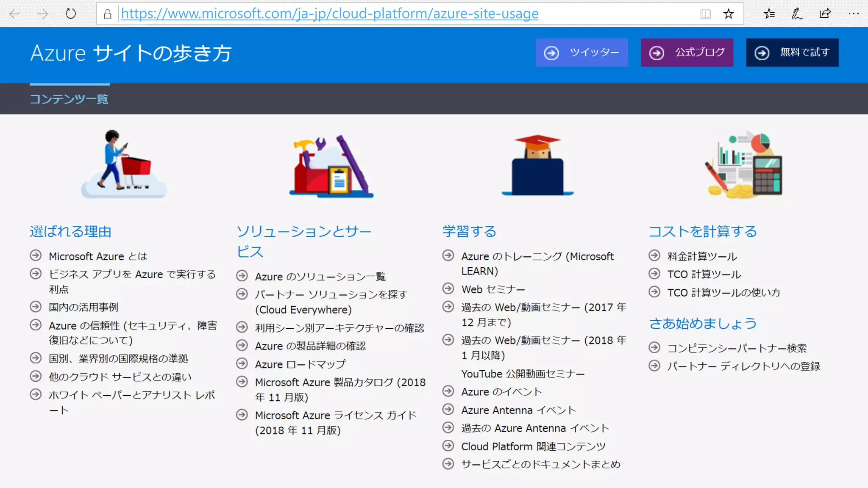Open the 選ばれる理由 heading link

[x=70, y=232]
